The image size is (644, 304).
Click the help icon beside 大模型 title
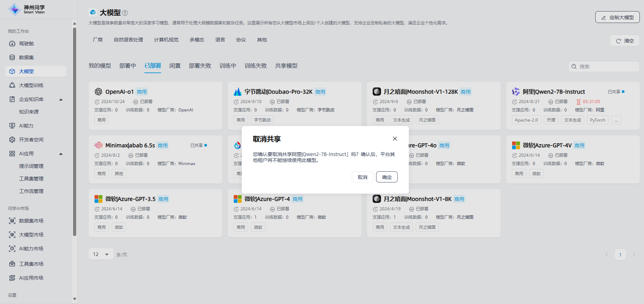click(125, 13)
